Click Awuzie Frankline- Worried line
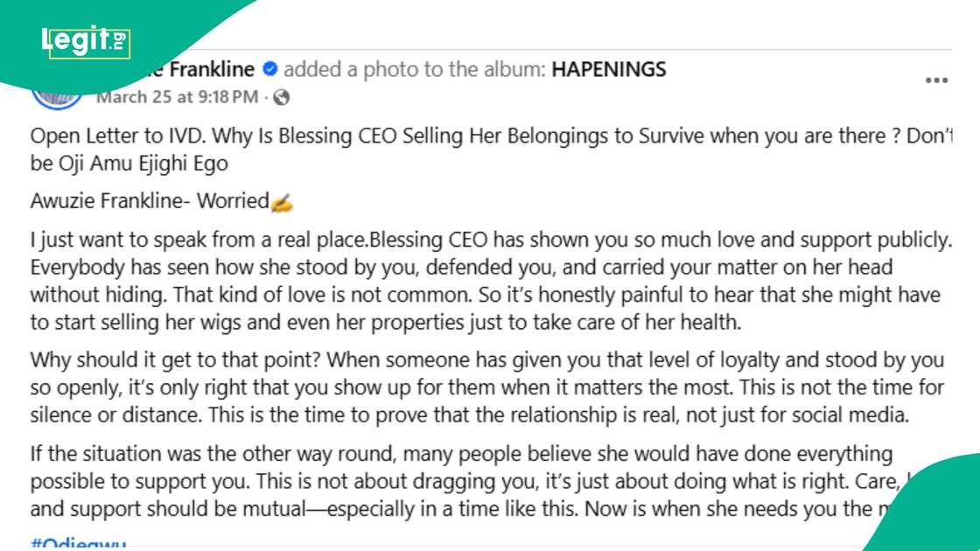 (x=157, y=200)
